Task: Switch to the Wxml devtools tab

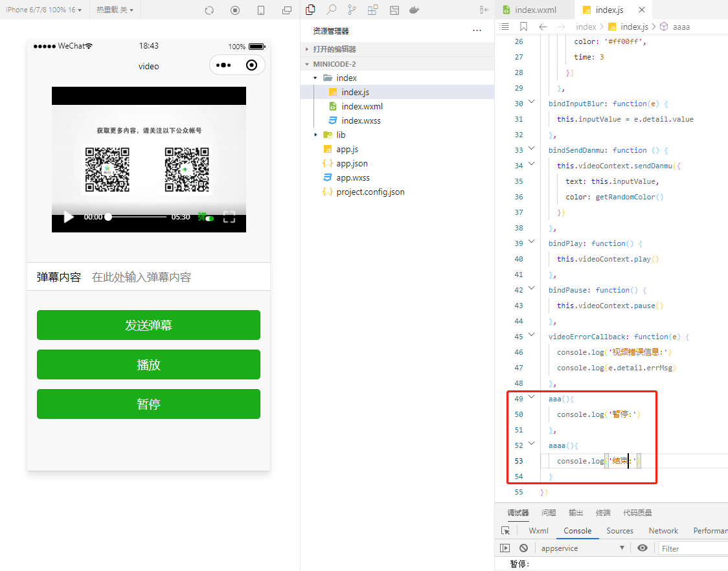Action: click(x=538, y=531)
